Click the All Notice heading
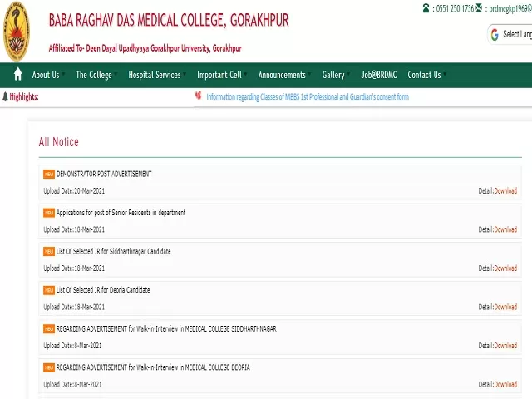532x399 pixels. 59,142
